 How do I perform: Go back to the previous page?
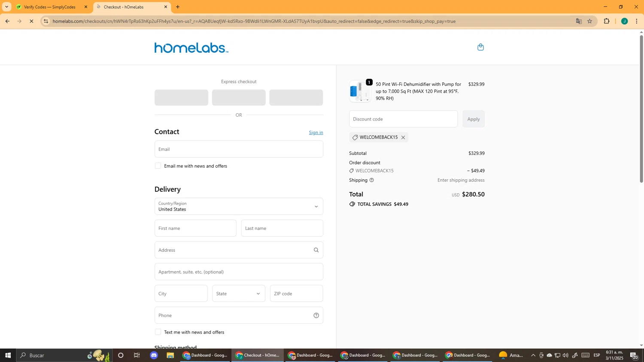7,21
